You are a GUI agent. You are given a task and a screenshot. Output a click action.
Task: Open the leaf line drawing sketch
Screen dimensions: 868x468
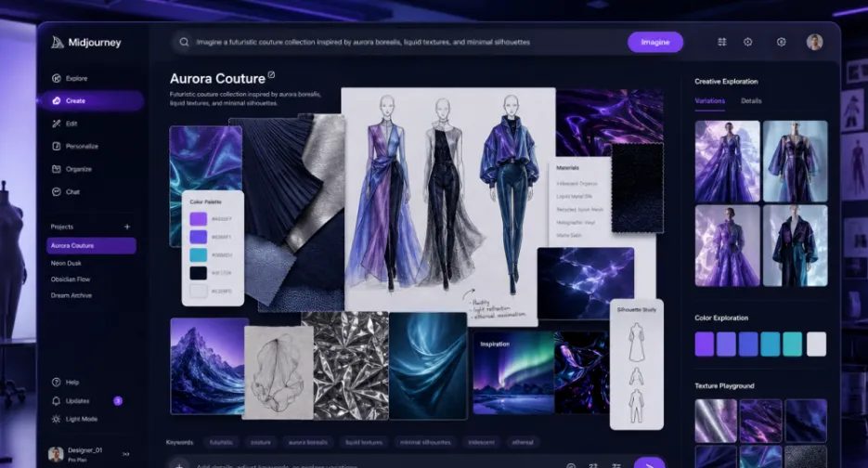(279, 372)
